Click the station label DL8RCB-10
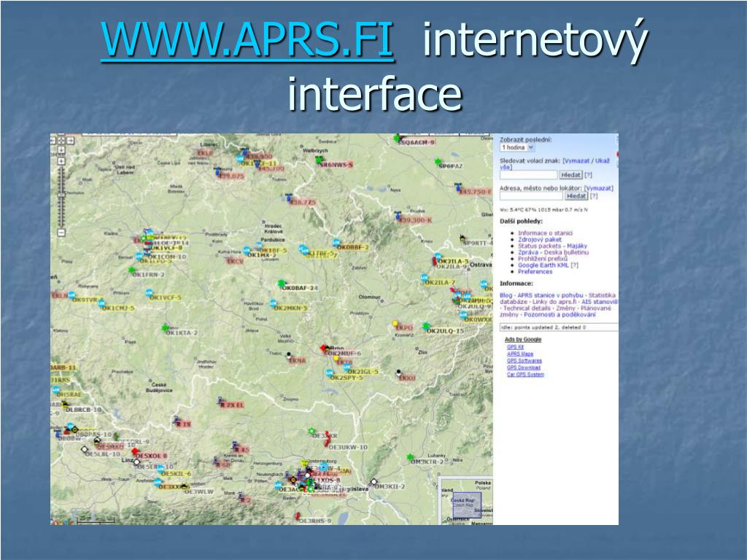 [x=83, y=410]
